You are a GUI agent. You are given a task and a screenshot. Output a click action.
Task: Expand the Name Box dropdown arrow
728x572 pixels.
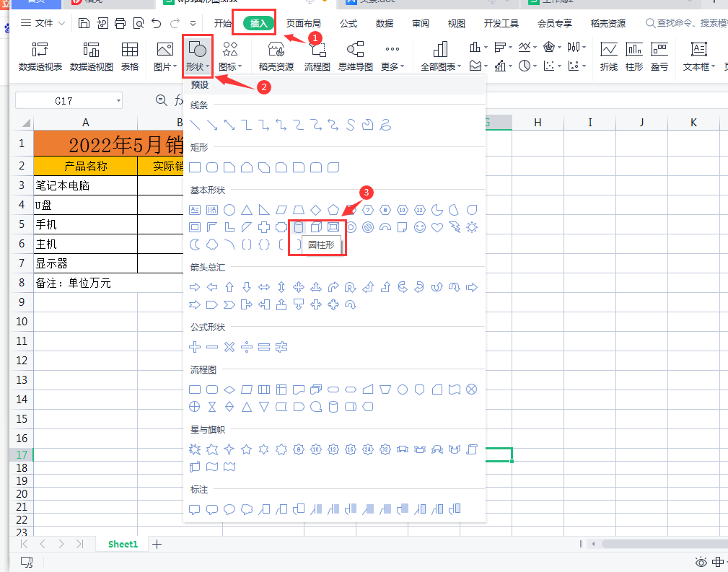click(x=118, y=101)
